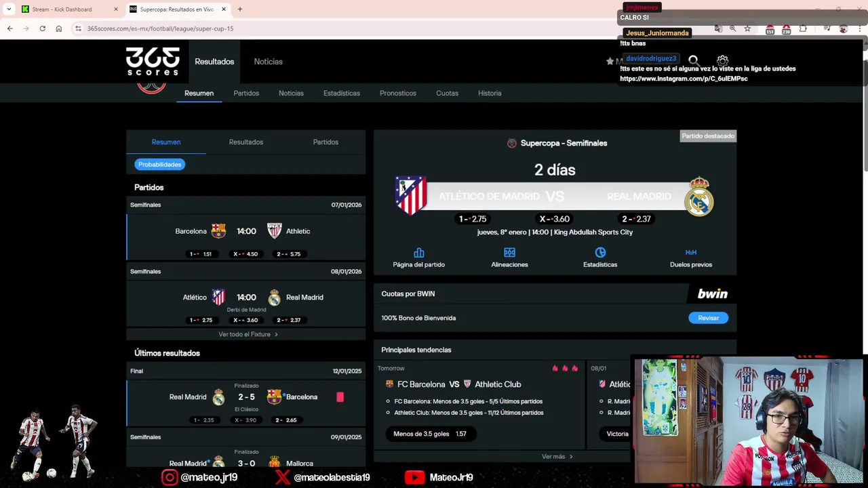The image size is (868, 488).
Task: Click the 365scores logo
Action: point(153,61)
